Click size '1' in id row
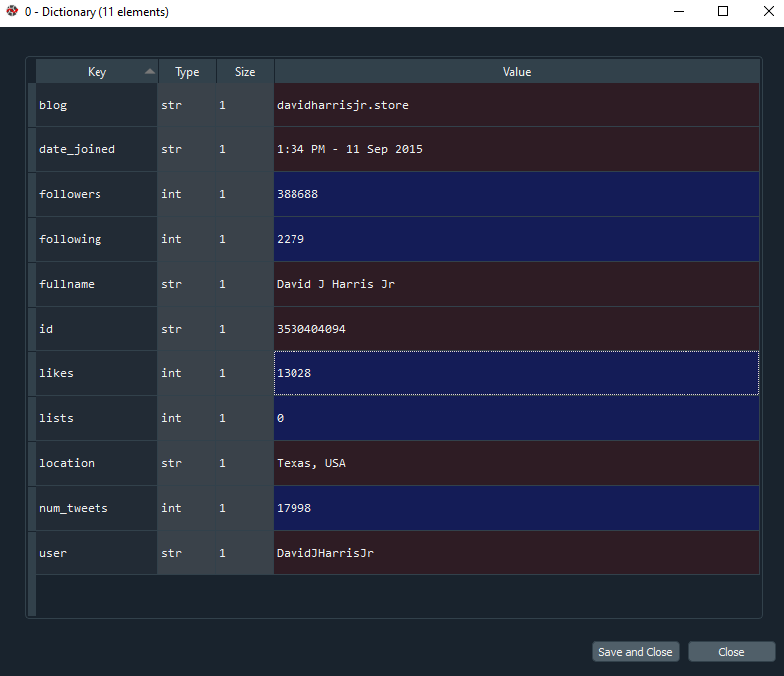The height and width of the screenshot is (676, 784). pyautogui.click(x=245, y=329)
